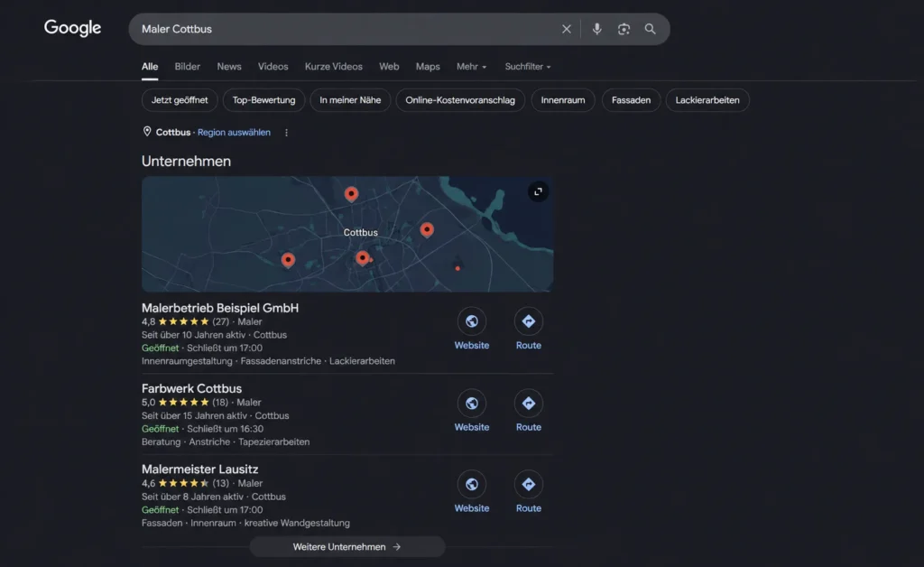Toggle the Fassaden filter chip

[x=631, y=100]
